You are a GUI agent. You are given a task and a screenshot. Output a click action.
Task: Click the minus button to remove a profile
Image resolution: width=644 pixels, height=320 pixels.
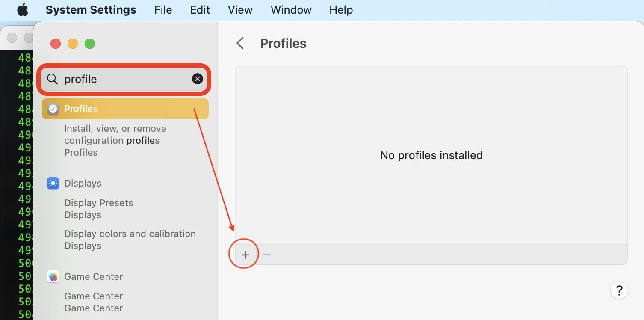click(267, 255)
